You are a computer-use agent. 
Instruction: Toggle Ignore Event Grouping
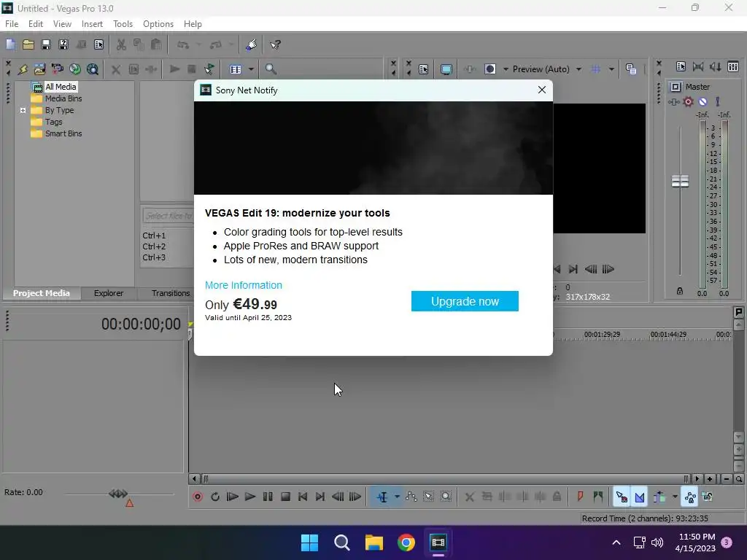(x=708, y=497)
